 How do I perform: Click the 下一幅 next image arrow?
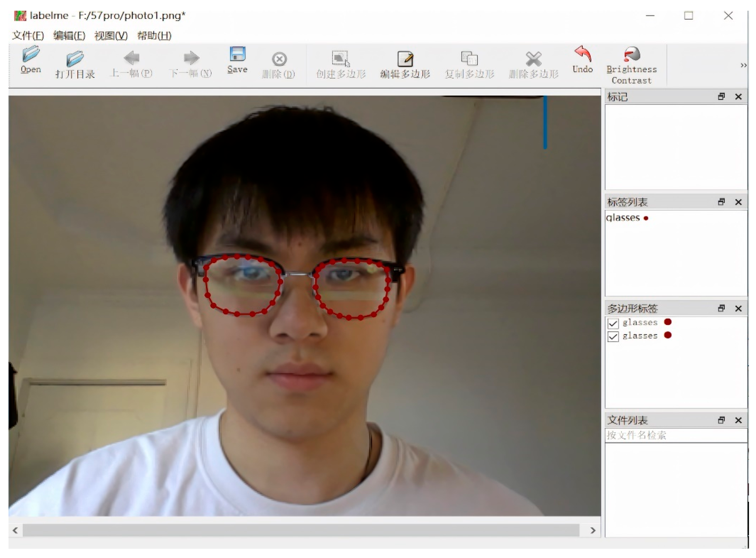pyautogui.click(x=191, y=58)
